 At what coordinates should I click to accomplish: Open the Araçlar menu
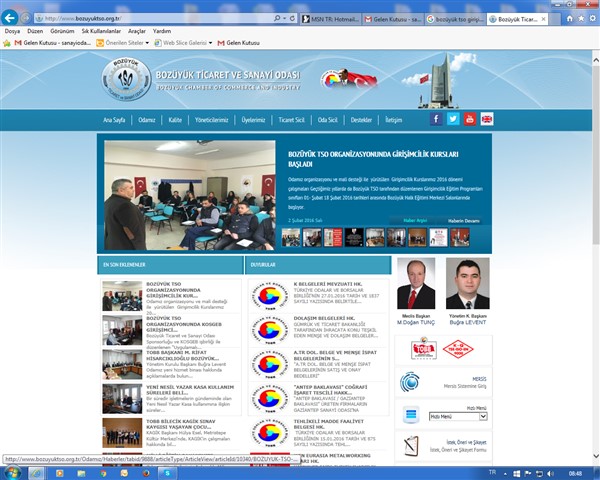(x=137, y=31)
